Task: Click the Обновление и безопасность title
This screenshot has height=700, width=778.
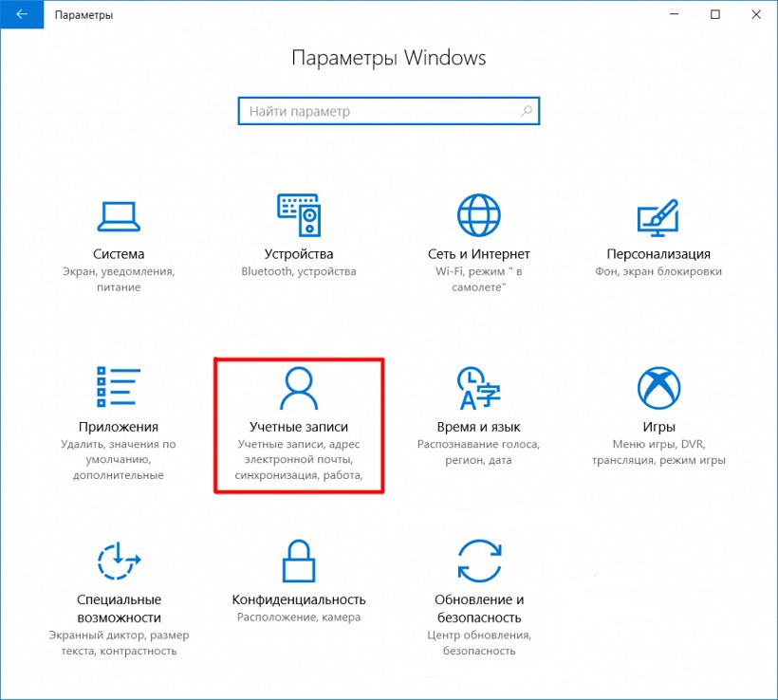Action: 479,609
